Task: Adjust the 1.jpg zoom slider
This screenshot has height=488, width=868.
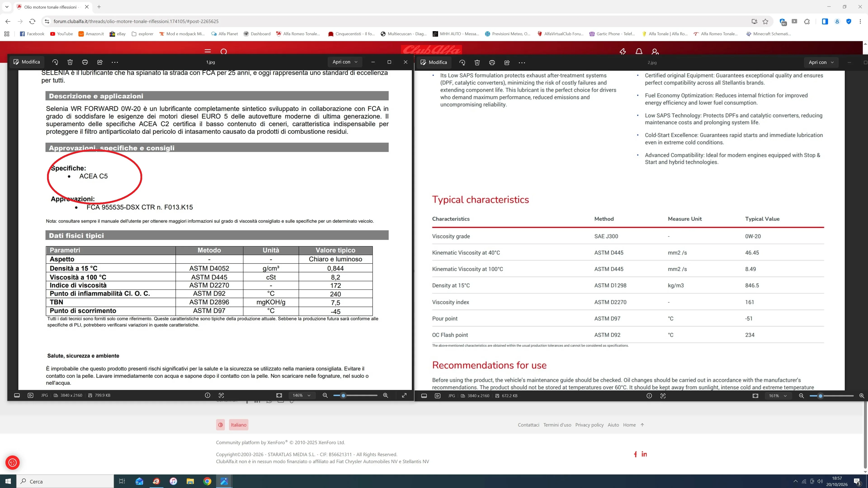Action: pos(356,395)
